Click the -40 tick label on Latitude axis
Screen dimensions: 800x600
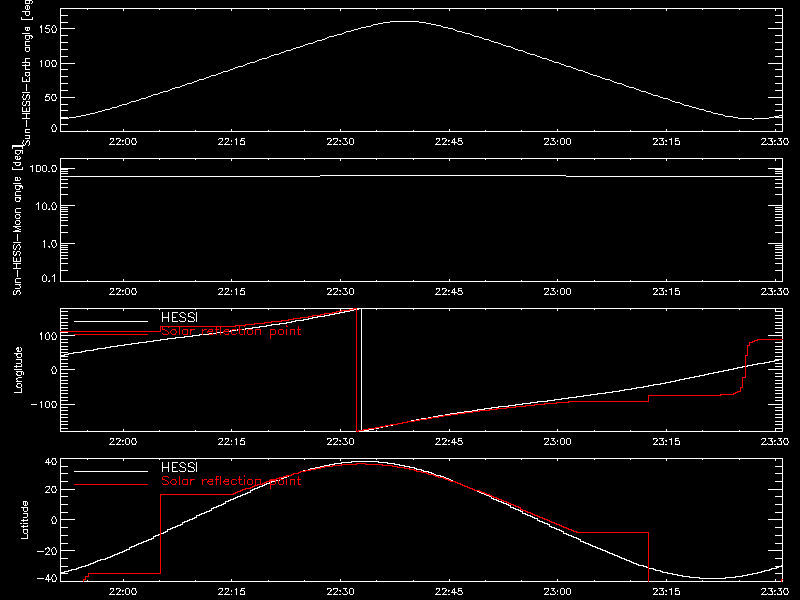pyautogui.click(x=47, y=579)
